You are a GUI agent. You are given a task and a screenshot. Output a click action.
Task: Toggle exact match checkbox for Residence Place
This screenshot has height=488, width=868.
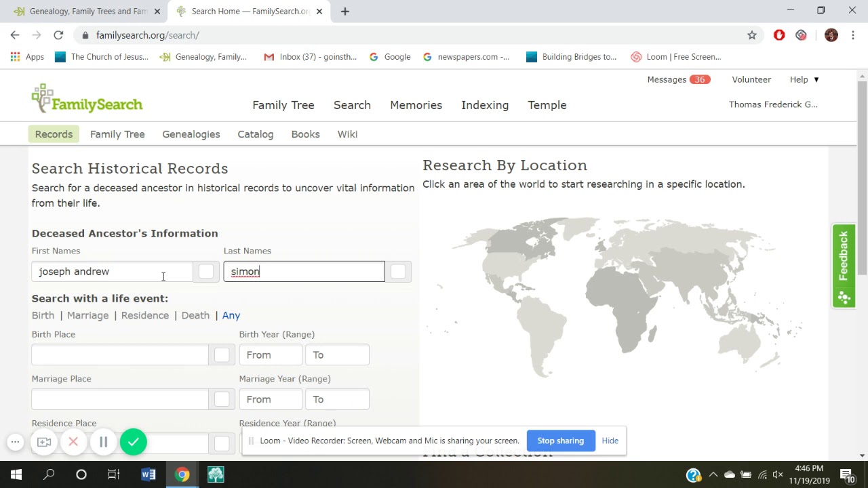(x=222, y=443)
